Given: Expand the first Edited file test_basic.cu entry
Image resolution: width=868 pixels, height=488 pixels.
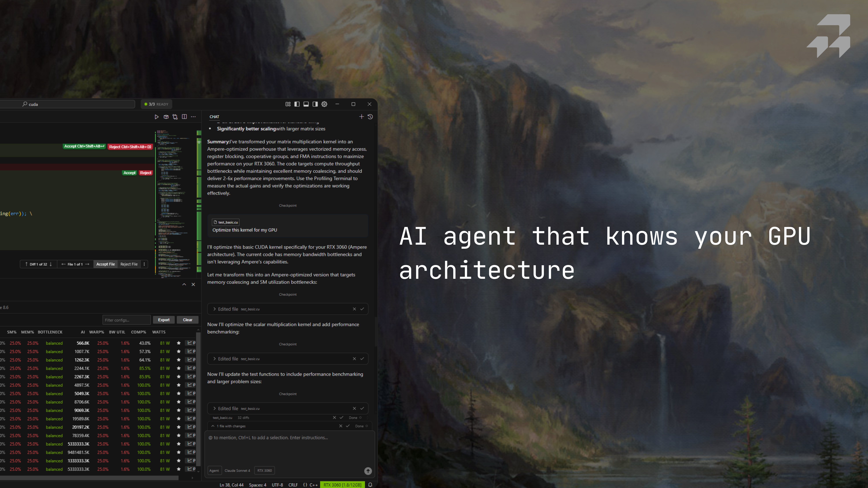Looking at the screenshot, I should pyautogui.click(x=215, y=309).
